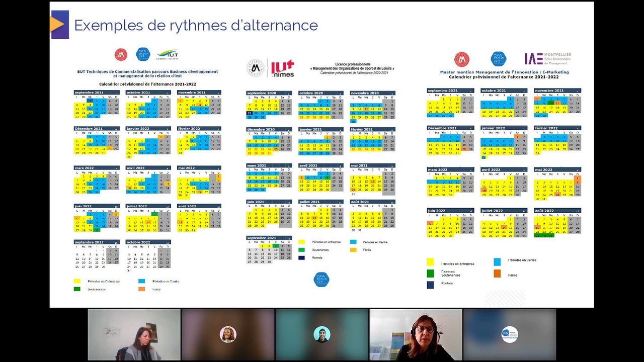
Task: Click the "août 2022" header in the Master calendar
Action: point(557,211)
